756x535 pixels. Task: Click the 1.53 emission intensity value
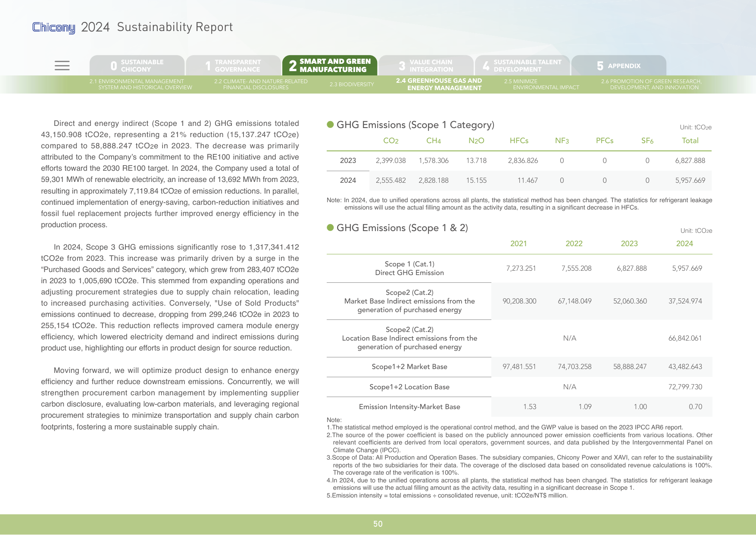tap(530, 407)
